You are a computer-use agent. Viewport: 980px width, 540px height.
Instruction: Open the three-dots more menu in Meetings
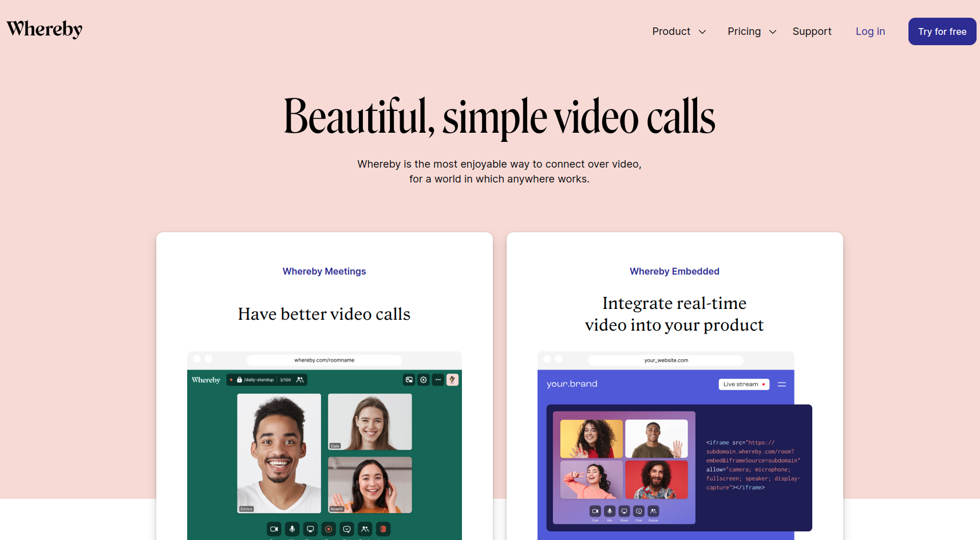(438, 380)
